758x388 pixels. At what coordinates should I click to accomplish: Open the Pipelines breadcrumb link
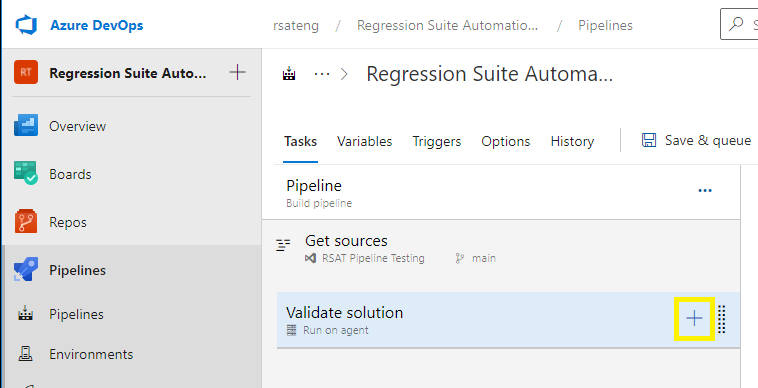(x=605, y=26)
